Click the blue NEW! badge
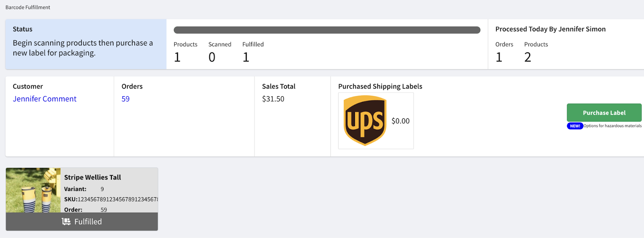This screenshot has height=238, width=644. pos(575,126)
